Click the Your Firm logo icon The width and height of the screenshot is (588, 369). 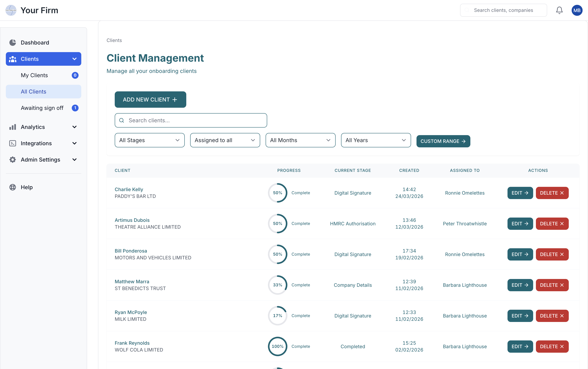(x=11, y=10)
